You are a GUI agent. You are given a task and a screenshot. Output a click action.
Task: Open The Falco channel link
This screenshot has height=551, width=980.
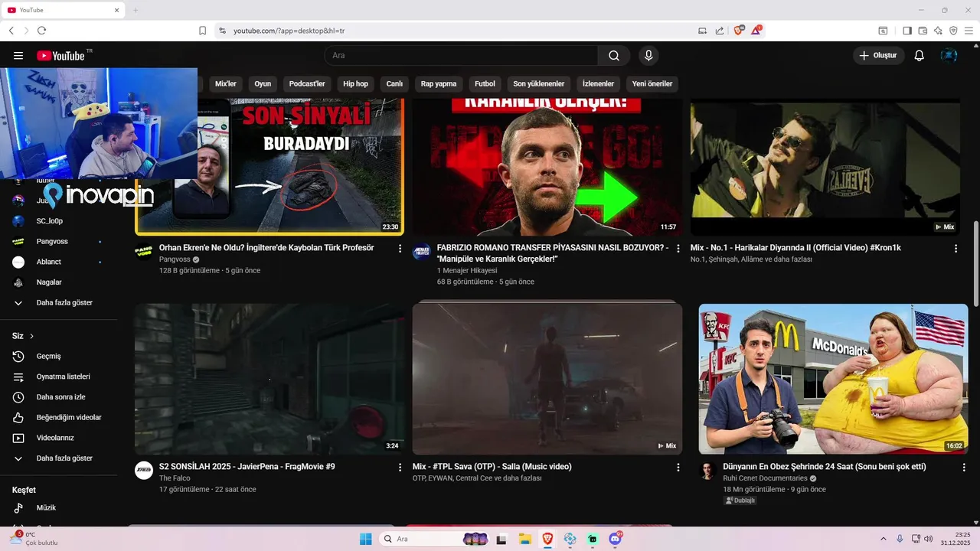[175, 478]
